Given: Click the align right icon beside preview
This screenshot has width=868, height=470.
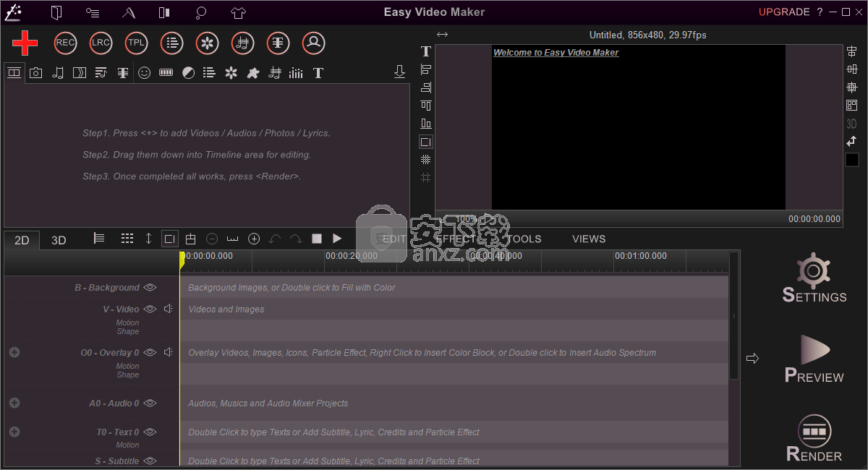Looking at the screenshot, I should tap(426, 87).
